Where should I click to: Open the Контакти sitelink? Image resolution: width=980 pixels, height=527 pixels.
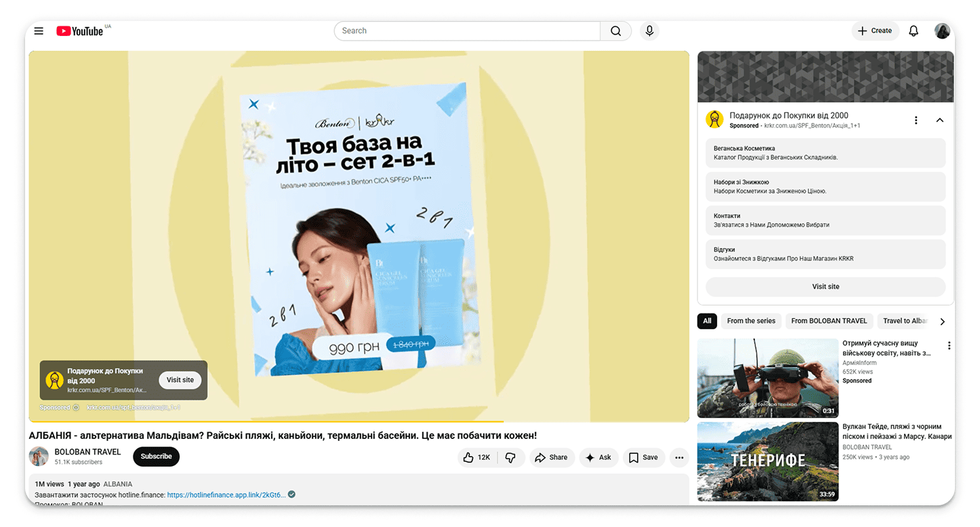click(x=825, y=221)
